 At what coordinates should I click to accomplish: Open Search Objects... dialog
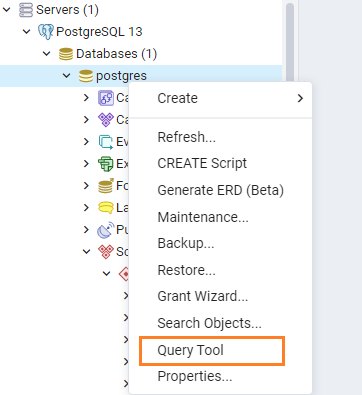(220, 323)
